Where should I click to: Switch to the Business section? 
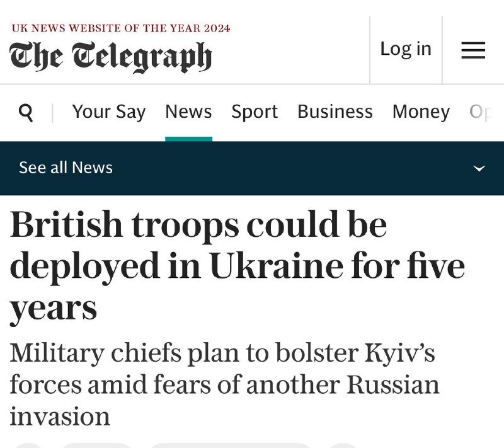[x=335, y=112]
